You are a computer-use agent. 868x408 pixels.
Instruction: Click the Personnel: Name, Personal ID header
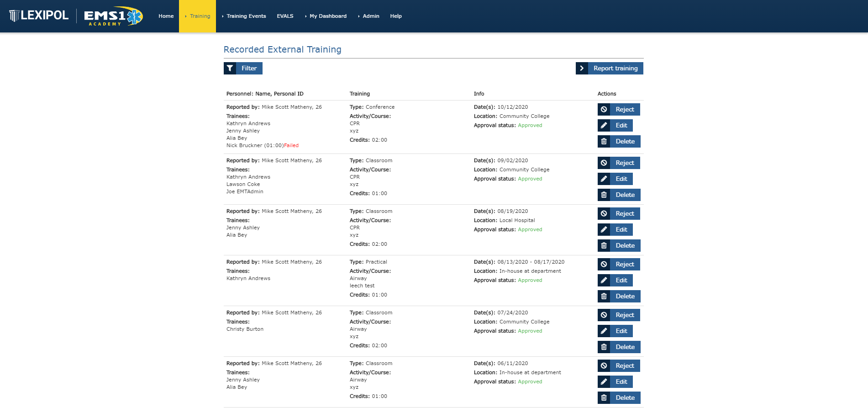[265, 94]
